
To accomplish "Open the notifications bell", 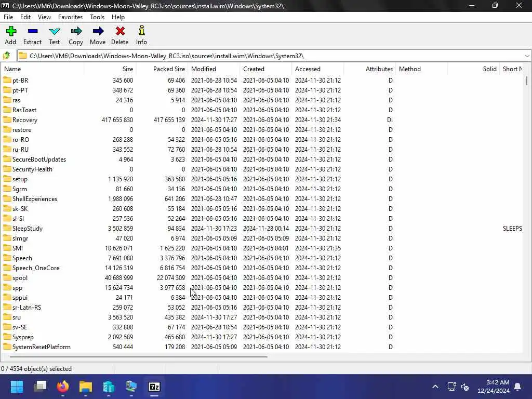I will [x=518, y=387].
